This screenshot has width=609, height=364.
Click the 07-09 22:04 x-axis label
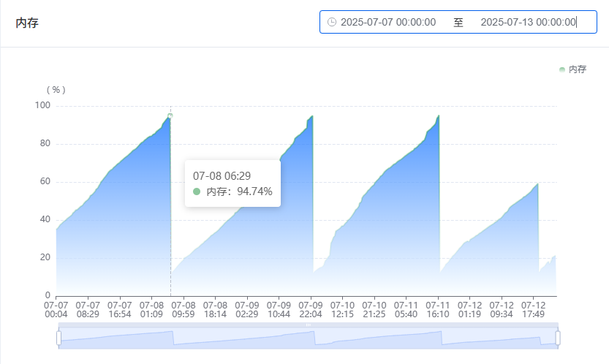(x=310, y=309)
